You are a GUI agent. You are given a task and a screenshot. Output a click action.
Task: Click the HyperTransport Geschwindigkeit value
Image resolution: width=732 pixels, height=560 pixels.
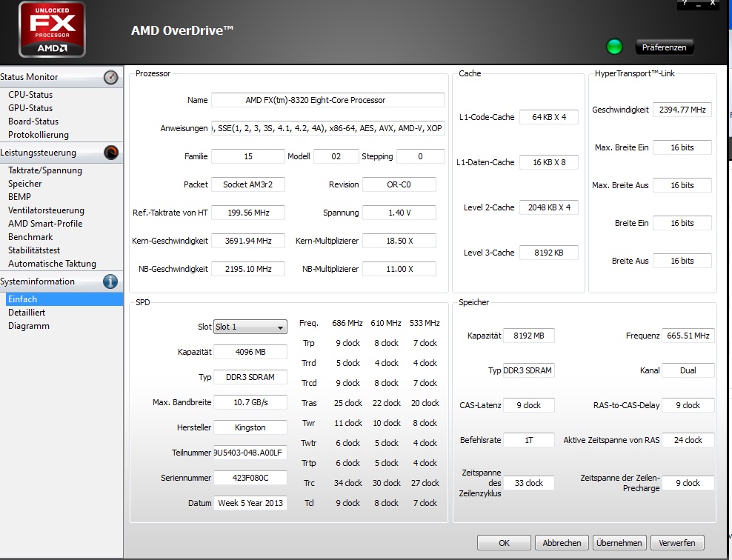(682, 110)
